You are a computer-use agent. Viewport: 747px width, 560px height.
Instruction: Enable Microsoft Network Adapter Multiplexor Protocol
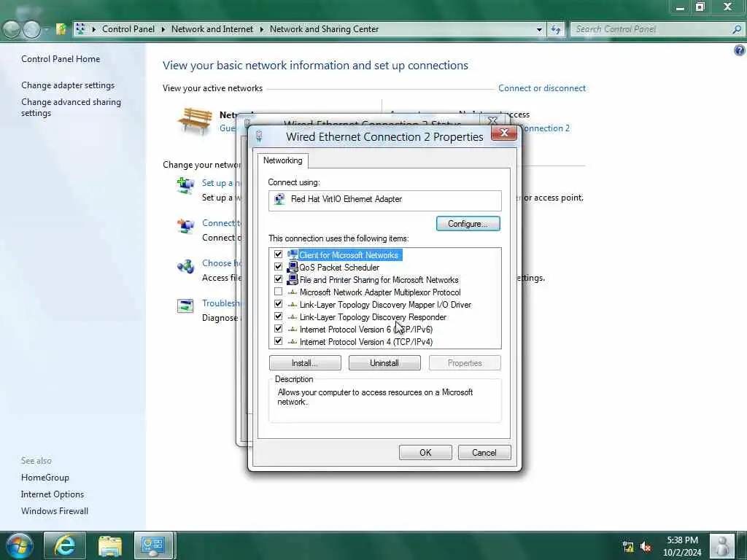pos(278,292)
